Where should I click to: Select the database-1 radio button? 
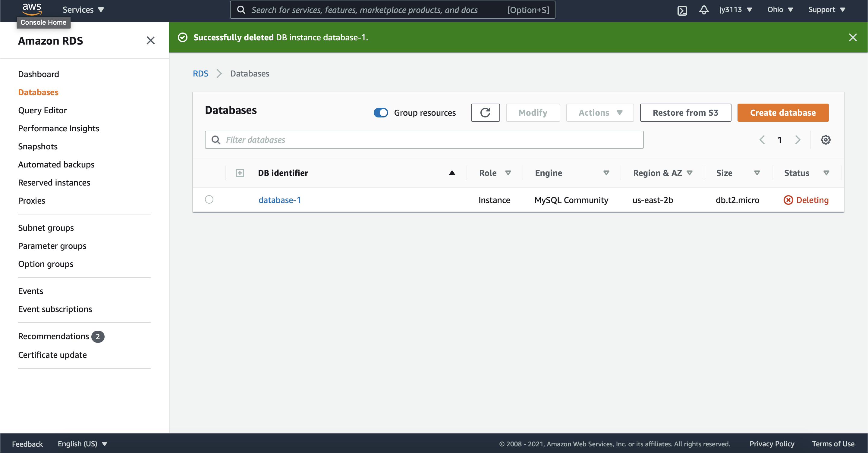[209, 199]
